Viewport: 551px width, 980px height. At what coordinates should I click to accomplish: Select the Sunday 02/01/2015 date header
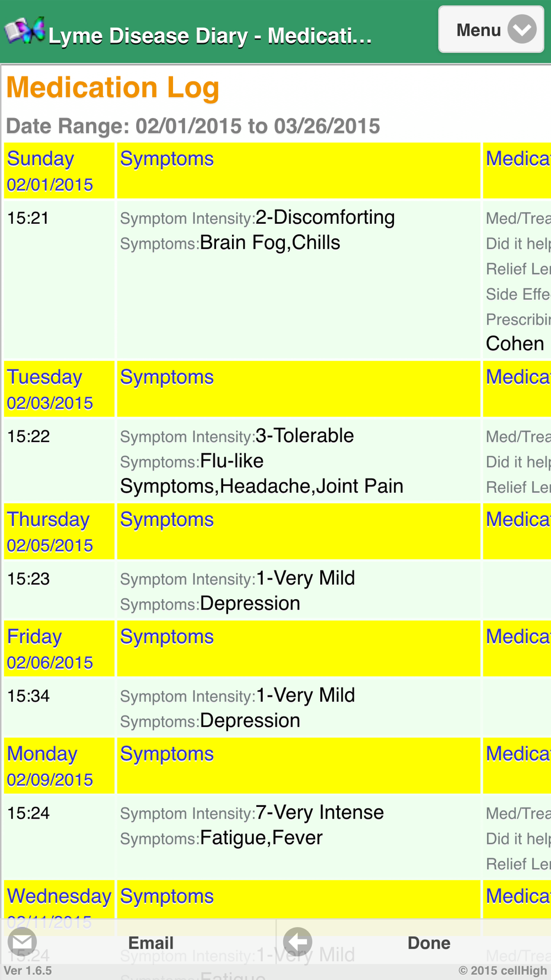pyautogui.click(x=50, y=171)
